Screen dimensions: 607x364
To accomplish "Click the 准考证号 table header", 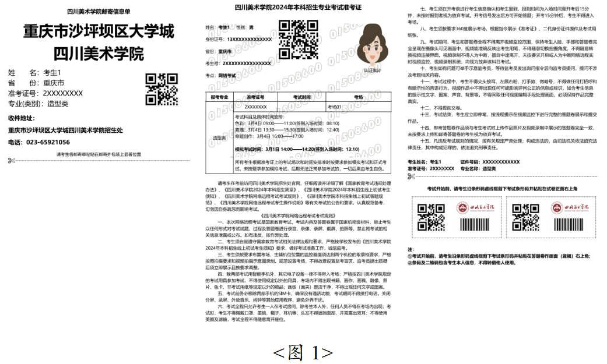I will [255, 97].
